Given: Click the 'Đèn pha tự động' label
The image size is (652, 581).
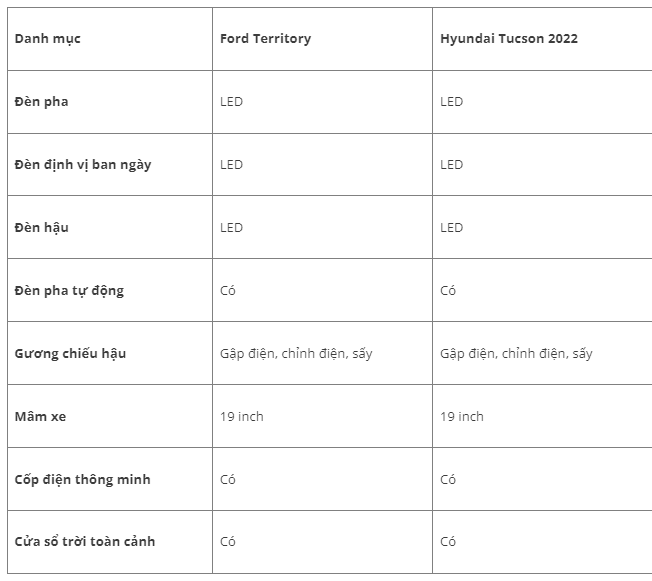Looking at the screenshot, I should tap(69, 291).
